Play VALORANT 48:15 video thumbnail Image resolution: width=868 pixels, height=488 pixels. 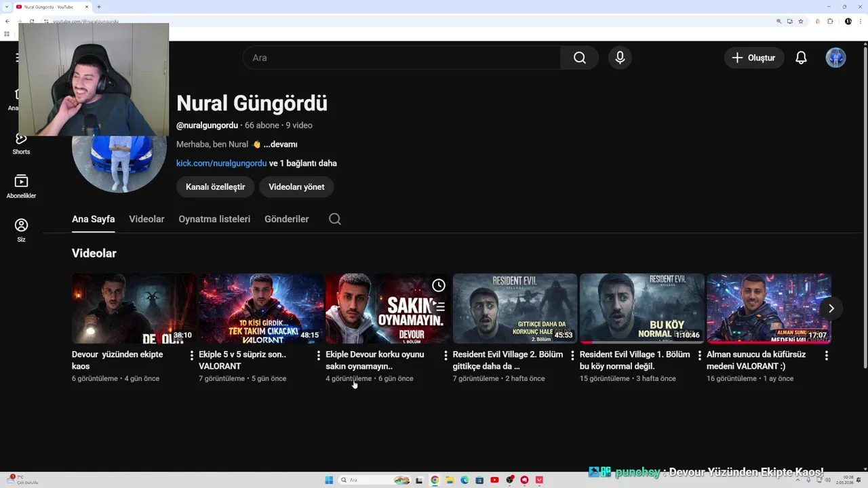[261, 308]
